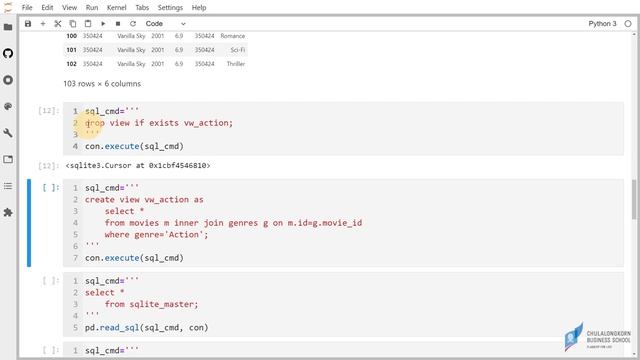Click the '103 rows × 6 columns' text

pos(102,83)
